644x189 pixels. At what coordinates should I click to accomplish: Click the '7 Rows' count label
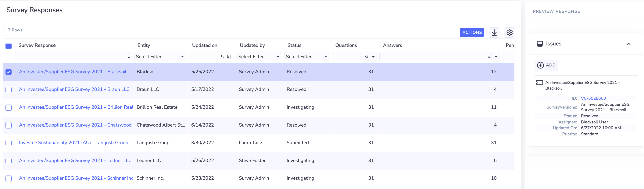coord(15,30)
